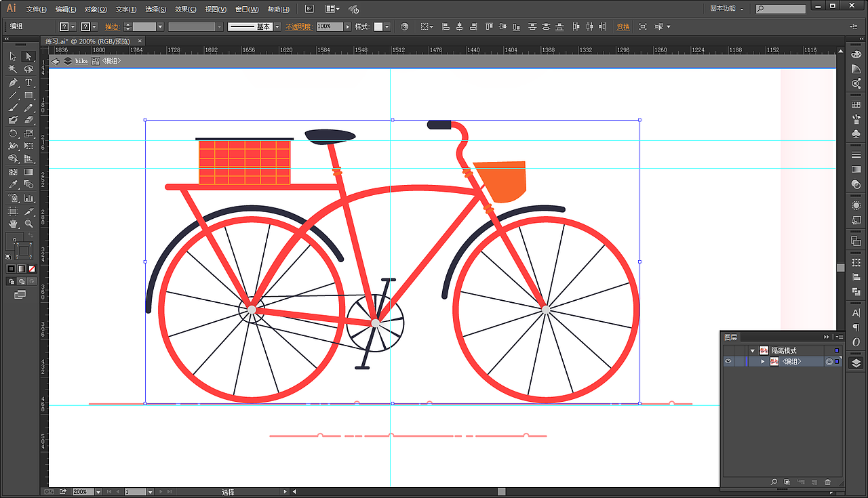Open the 基本功能 workspace switcher
The image size is (868, 498).
tap(726, 9)
